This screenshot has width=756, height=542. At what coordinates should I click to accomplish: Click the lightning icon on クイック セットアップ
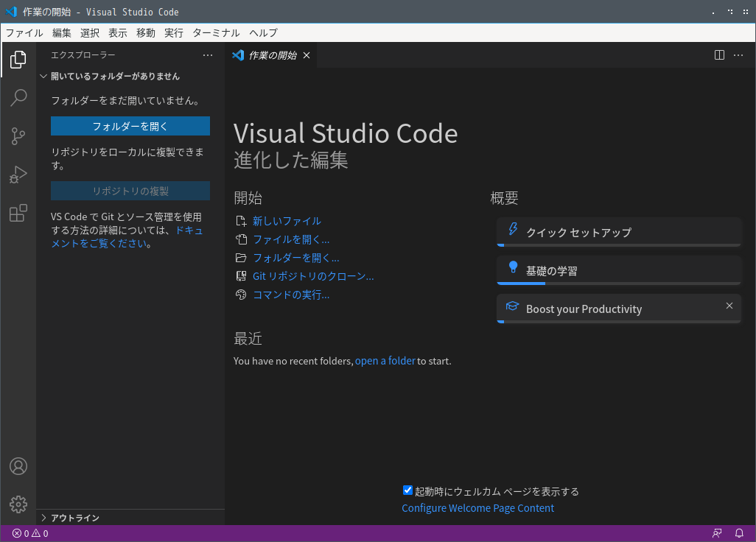pyautogui.click(x=513, y=229)
